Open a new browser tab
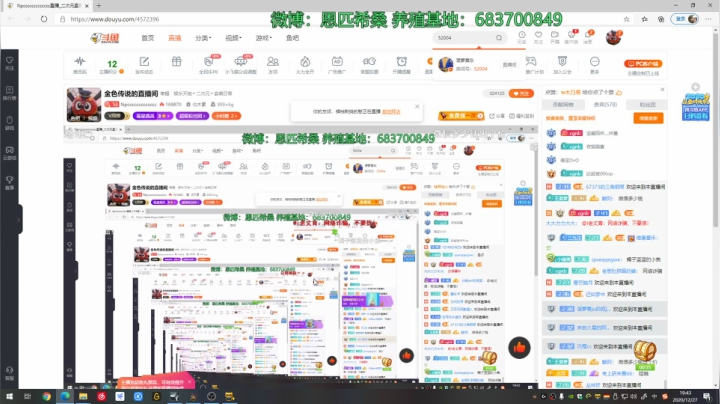Image resolution: width=720 pixels, height=404 pixels. point(98,6)
